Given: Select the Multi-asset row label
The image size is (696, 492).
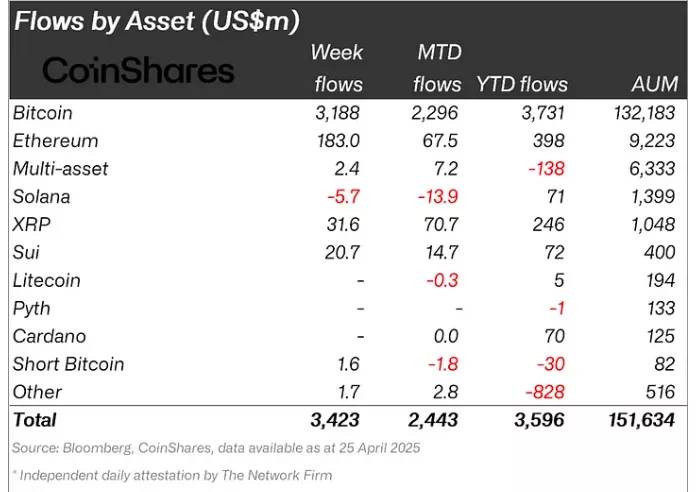Looking at the screenshot, I should [x=60, y=169].
